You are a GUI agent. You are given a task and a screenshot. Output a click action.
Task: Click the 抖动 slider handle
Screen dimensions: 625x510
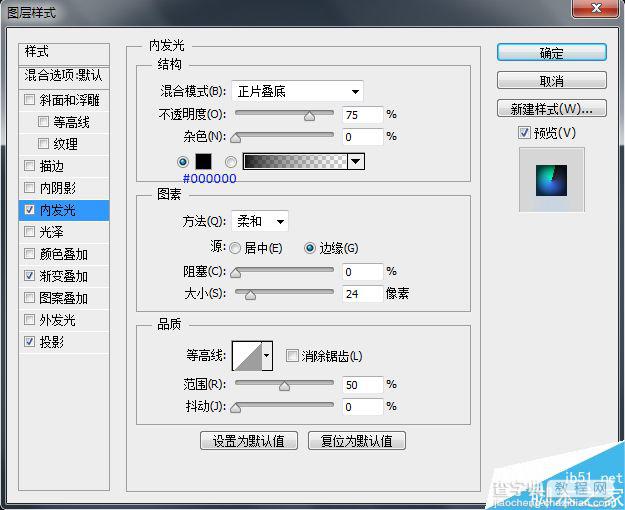pyautogui.click(x=236, y=408)
